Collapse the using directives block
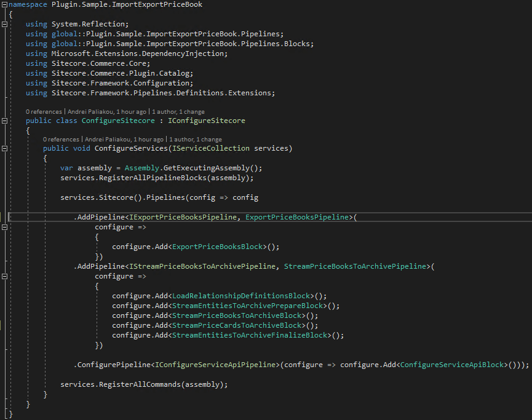 point(5,24)
